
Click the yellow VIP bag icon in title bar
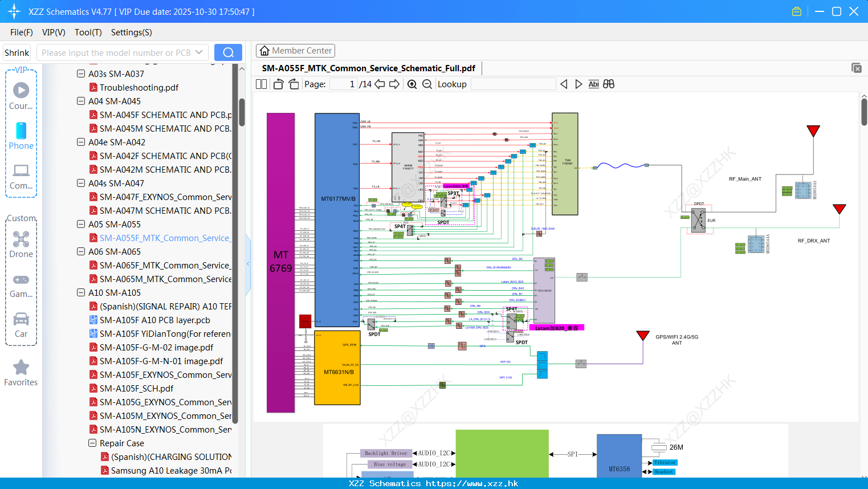pos(797,11)
